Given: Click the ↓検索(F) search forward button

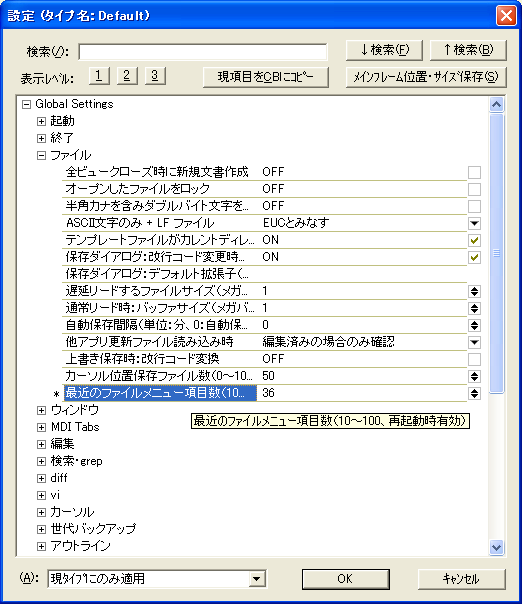Looking at the screenshot, I should point(384,50).
